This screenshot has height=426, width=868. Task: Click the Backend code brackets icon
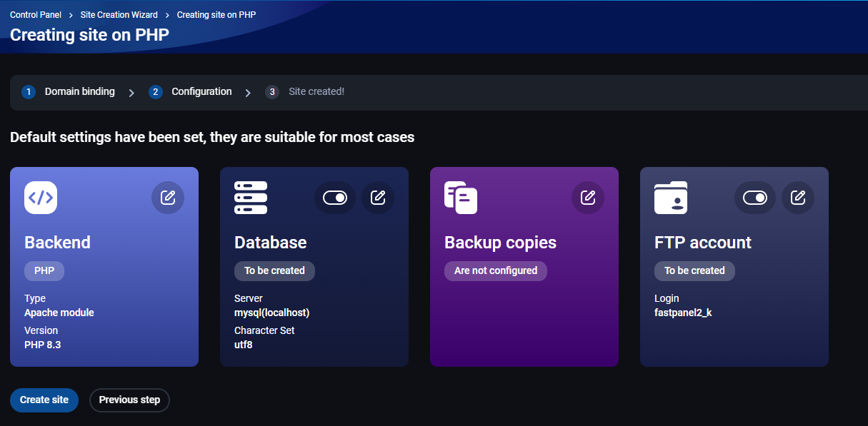pyautogui.click(x=41, y=198)
